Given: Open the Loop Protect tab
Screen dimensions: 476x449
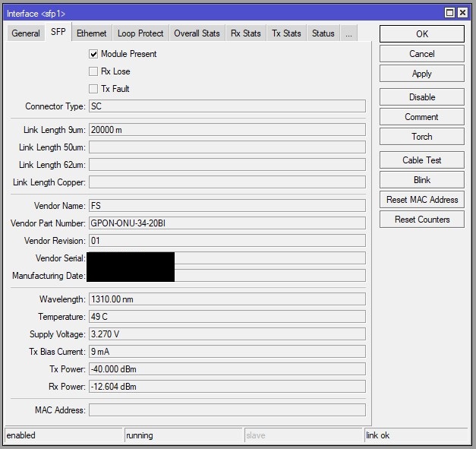Looking at the screenshot, I should click(140, 33).
